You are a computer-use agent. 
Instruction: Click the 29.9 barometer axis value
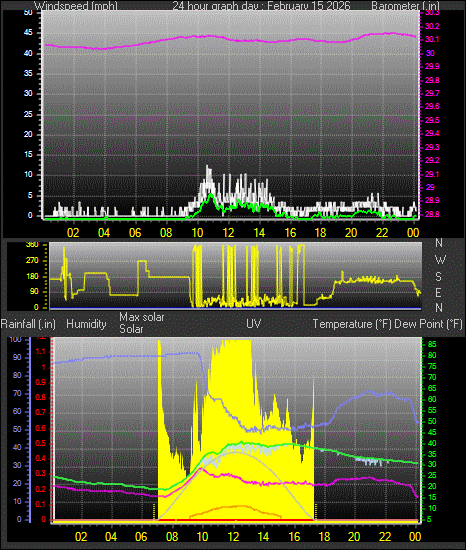pos(432,66)
